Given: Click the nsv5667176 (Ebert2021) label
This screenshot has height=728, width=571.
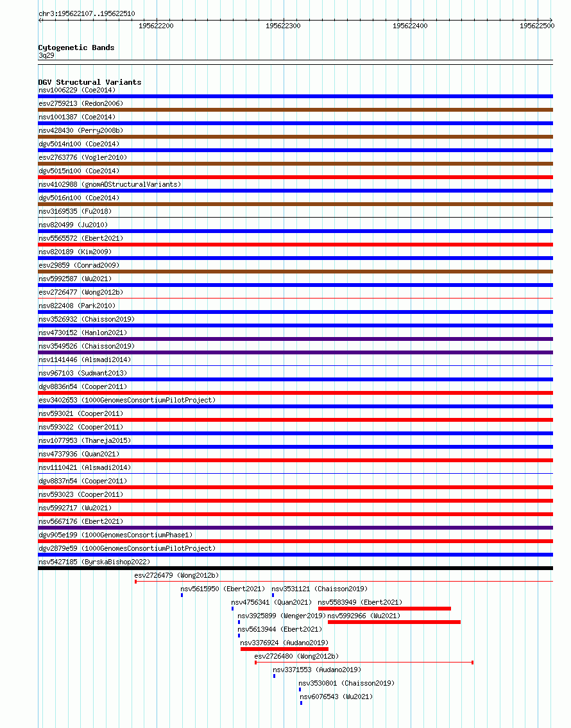Looking at the screenshot, I should [x=81, y=521].
